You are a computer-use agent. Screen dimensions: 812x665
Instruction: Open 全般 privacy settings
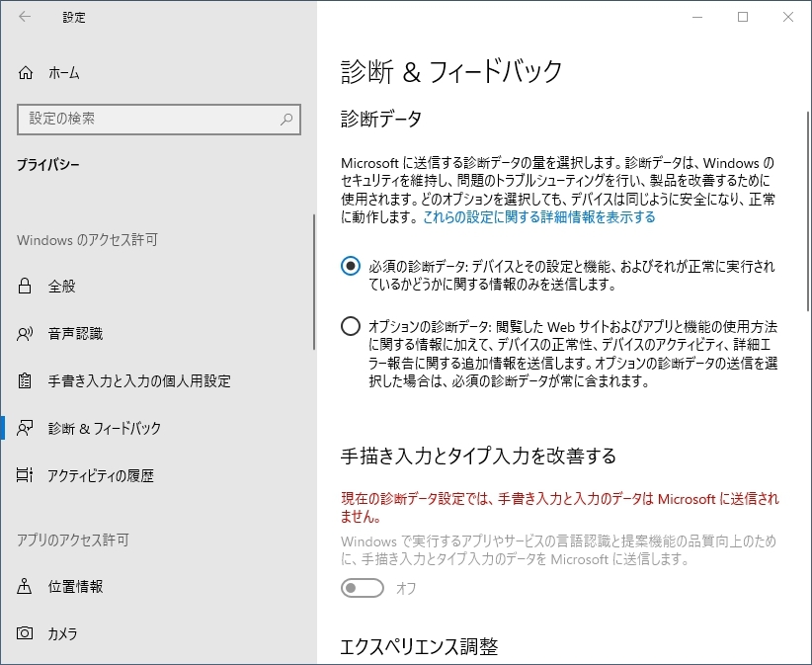156,286
